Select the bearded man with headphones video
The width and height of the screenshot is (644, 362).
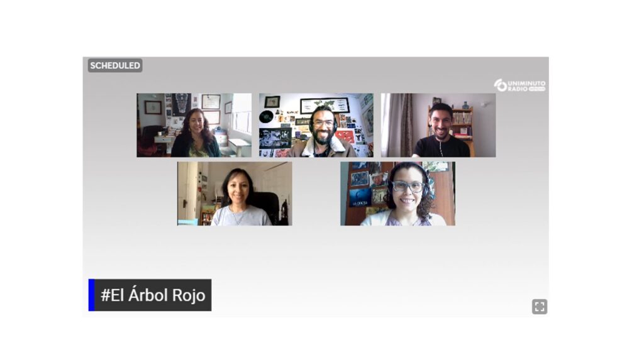pos(316,125)
